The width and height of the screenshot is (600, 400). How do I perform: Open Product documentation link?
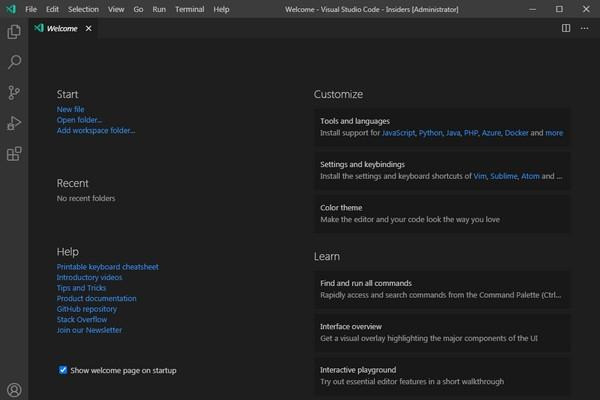click(x=96, y=298)
